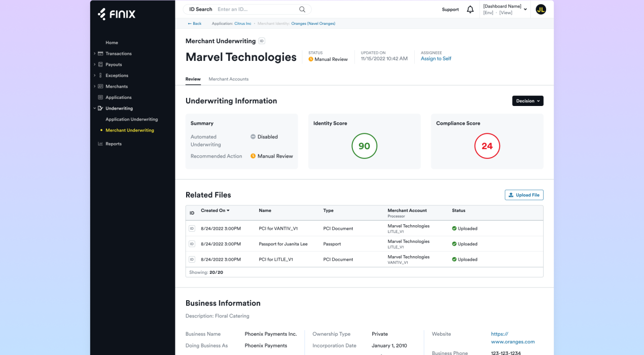Expand the Transactions sidebar section
Image resolution: width=644 pixels, height=355 pixels.
[95, 54]
